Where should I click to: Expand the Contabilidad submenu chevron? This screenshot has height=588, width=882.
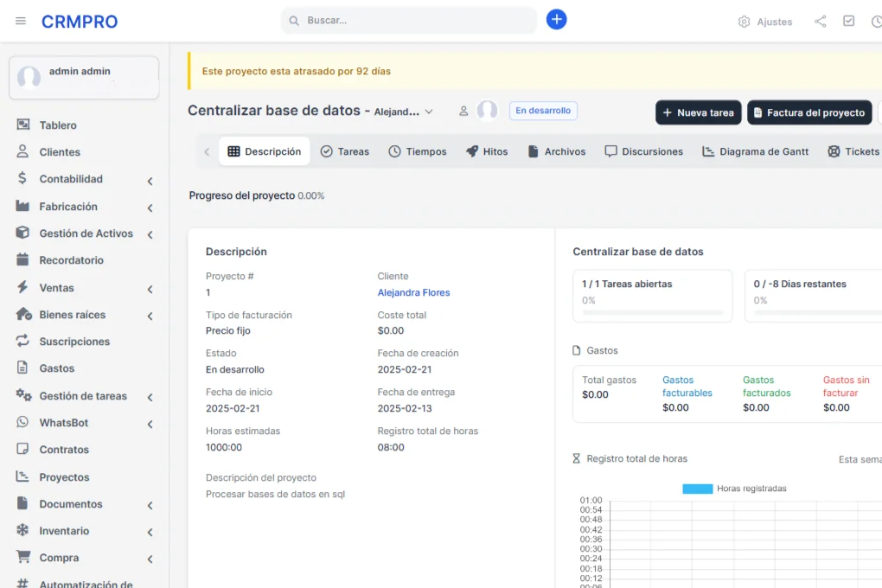coord(150,181)
